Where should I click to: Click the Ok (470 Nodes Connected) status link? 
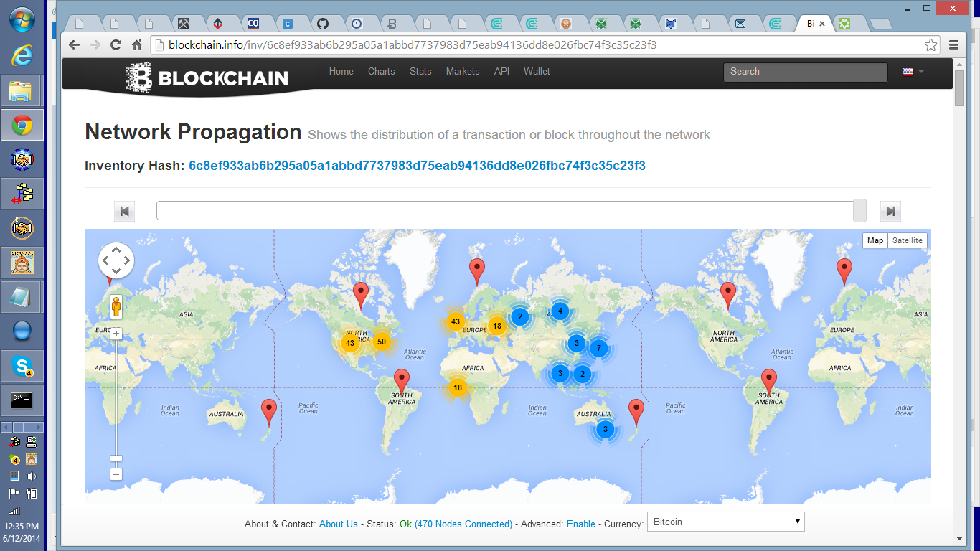point(456,524)
